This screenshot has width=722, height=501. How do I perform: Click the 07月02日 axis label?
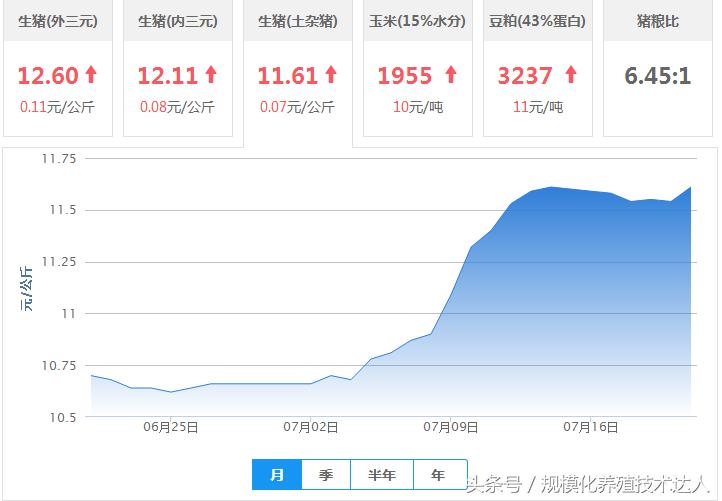pos(311,427)
